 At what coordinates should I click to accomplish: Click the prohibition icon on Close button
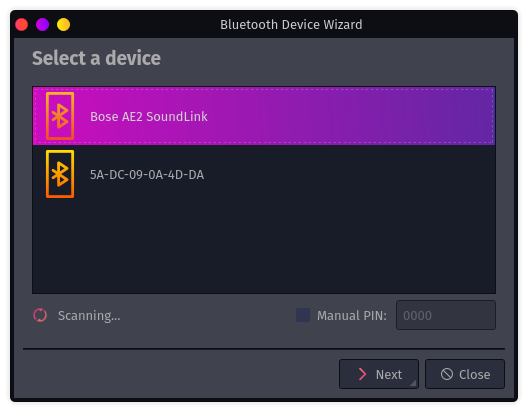pos(447,374)
